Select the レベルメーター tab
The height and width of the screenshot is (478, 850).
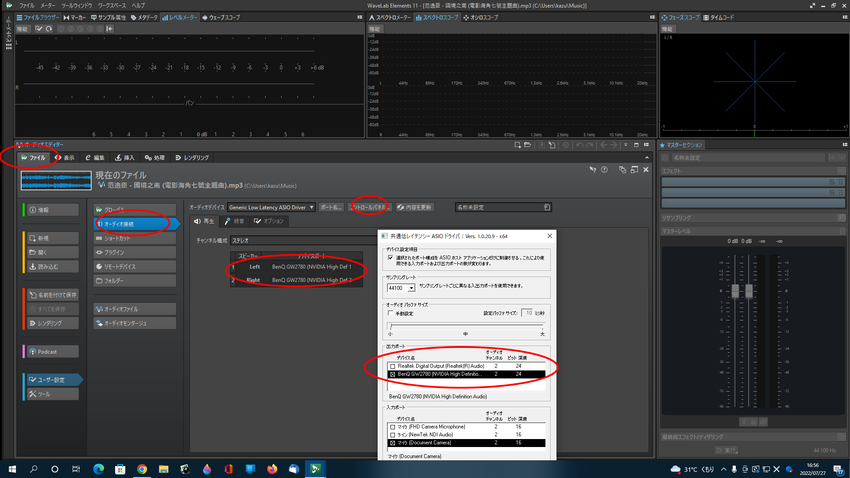[179, 17]
